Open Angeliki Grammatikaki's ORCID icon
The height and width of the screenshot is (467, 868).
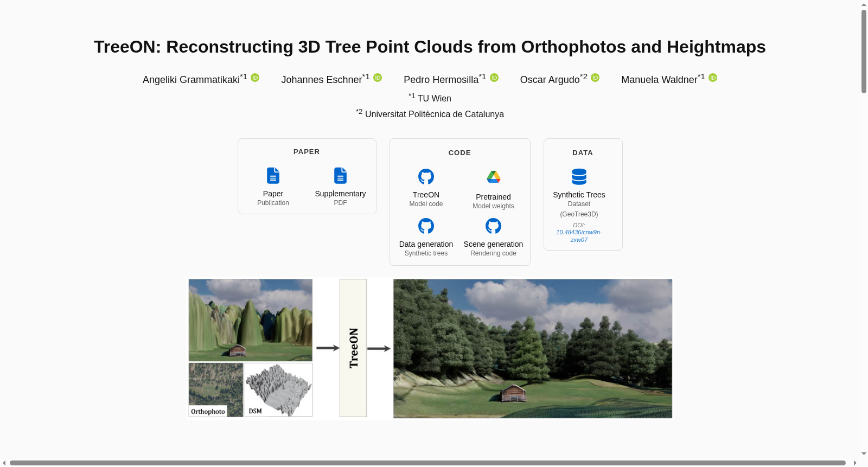(x=255, y=78)
